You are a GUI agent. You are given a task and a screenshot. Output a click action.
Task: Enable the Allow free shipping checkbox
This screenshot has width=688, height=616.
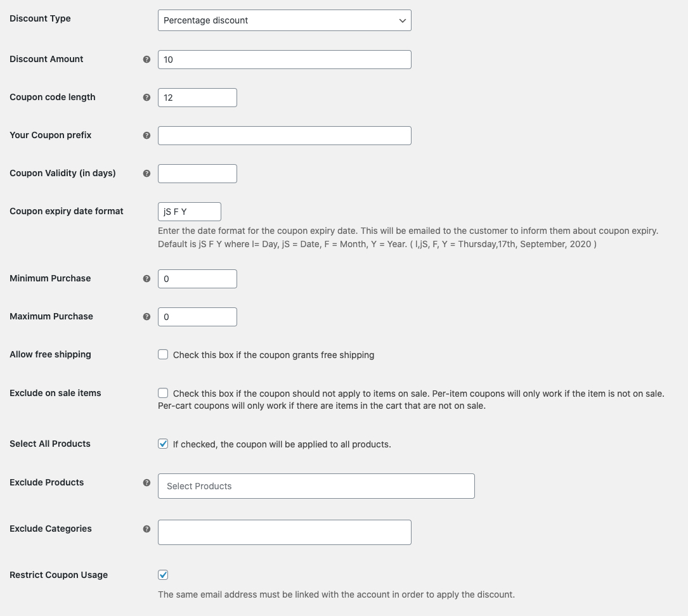[163, 354]
